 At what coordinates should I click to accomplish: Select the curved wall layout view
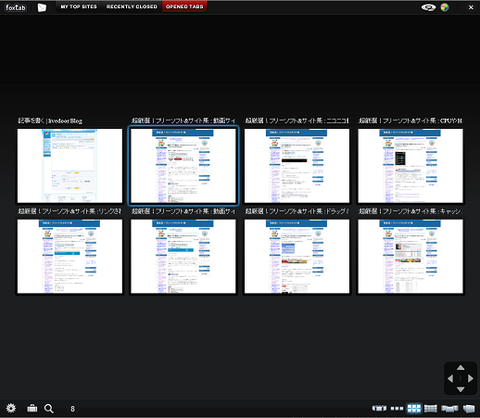(430, 408)
